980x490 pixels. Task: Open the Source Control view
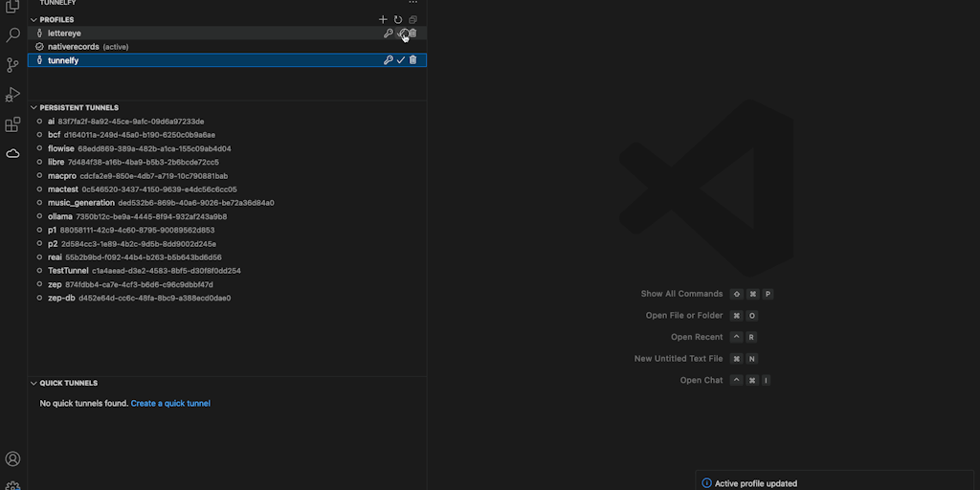click(x=12, y=64)
